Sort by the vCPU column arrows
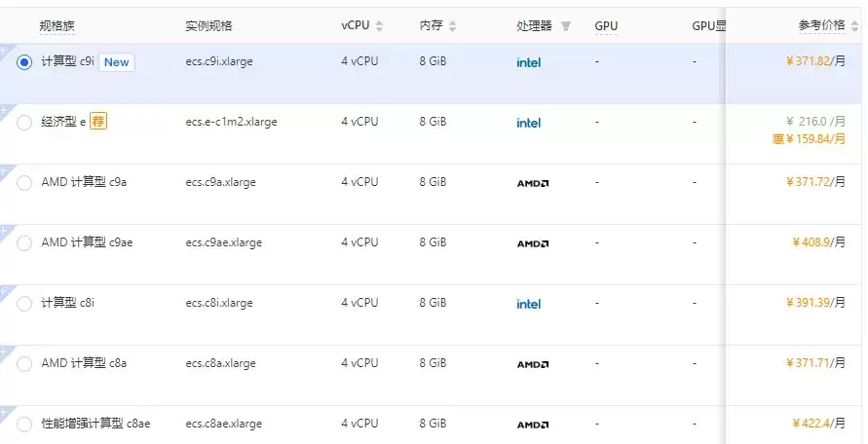Image resolution: width=868 pixels, height=444 pixels. (379, 26)
